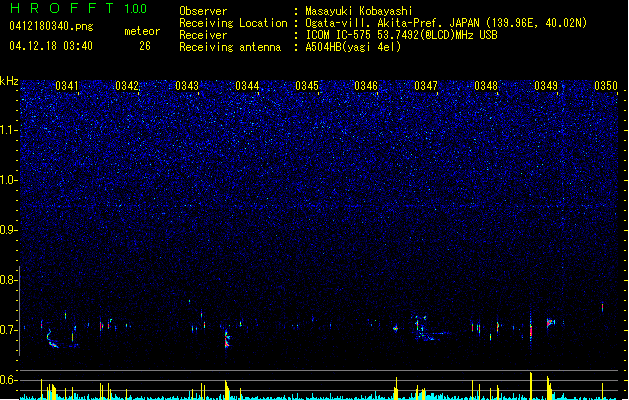
Task: Select the file name 0412180340.png
Action: 51,26
